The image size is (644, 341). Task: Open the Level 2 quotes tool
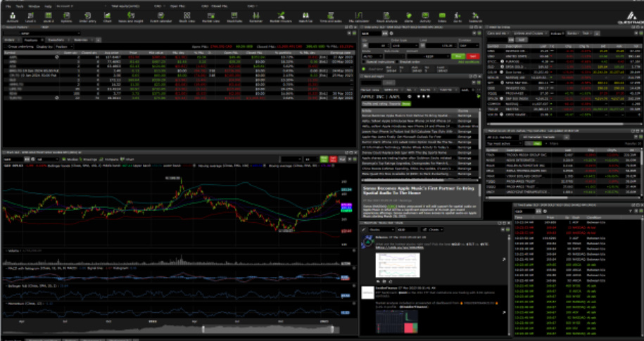(49, 18)
